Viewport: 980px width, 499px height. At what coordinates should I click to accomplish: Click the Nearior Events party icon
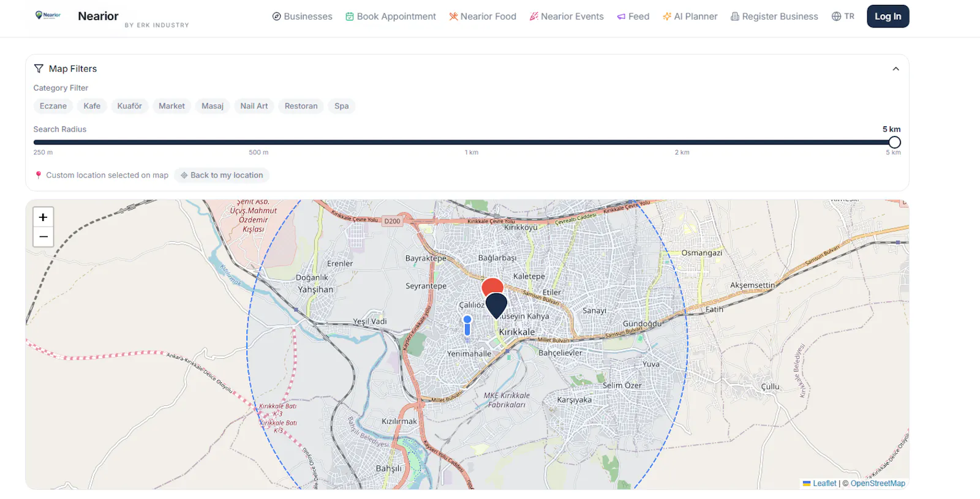534,17
